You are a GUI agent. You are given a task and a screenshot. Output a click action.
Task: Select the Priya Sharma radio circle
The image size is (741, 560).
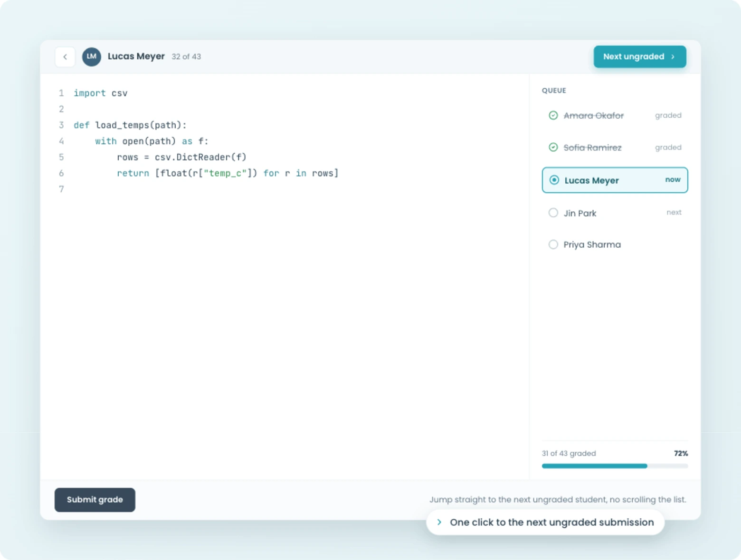pyautogui.click(x=553, y=244)
